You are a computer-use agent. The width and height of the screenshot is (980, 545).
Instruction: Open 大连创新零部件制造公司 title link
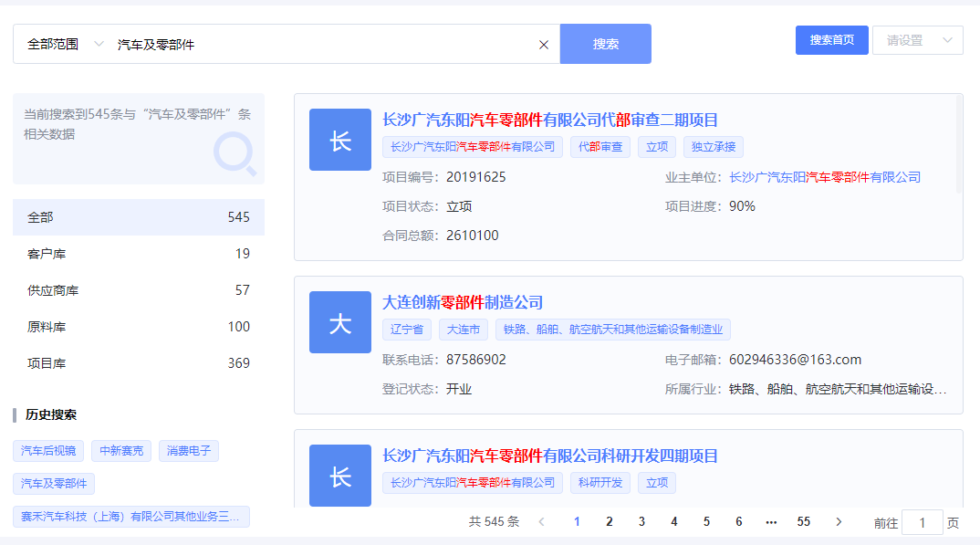pos(463,302)
